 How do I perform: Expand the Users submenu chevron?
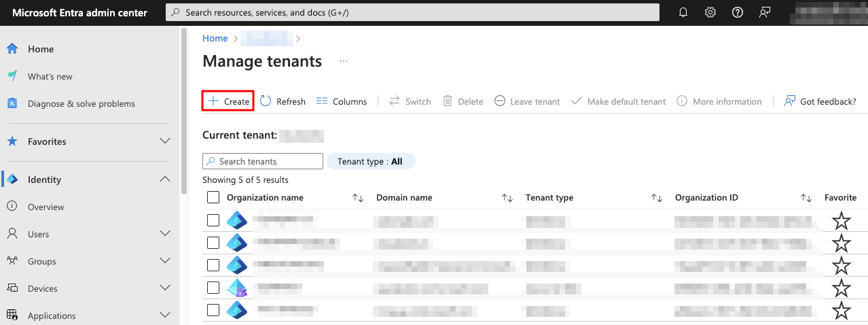[164, 234]
